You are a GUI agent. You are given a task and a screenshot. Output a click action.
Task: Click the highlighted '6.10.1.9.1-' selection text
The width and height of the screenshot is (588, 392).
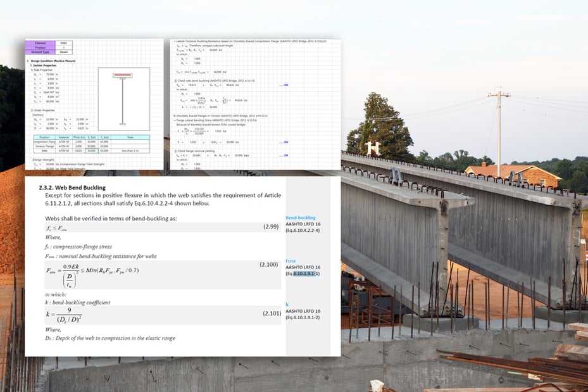pos(304,274)
